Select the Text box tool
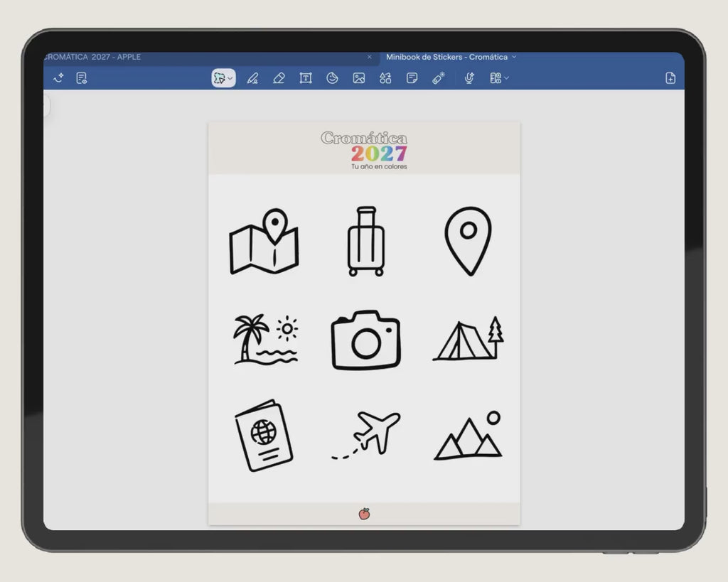 click(x=306, y=78)
